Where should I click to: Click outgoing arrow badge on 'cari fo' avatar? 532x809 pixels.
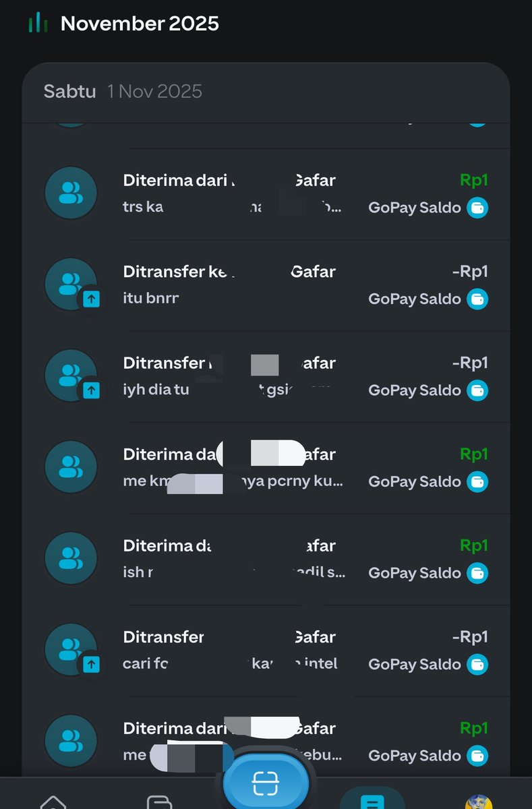click(92, 665)
